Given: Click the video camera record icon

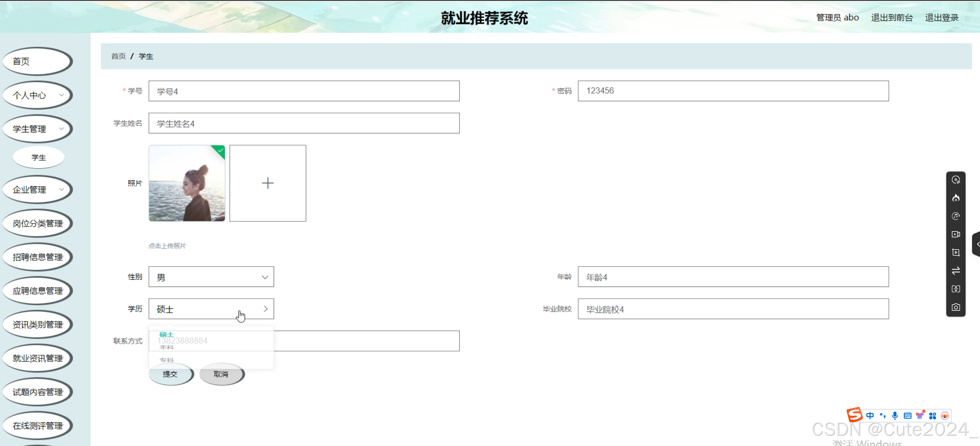Looking at the screenshot, I should tap(956, 234).
